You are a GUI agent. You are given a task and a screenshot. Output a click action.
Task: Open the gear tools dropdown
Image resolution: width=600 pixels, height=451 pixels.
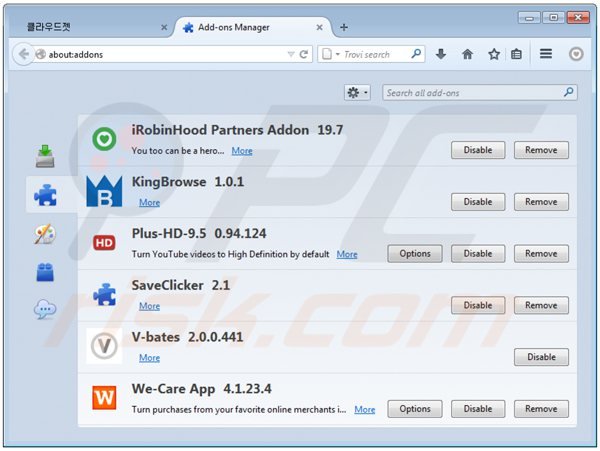tap(357, 93)
